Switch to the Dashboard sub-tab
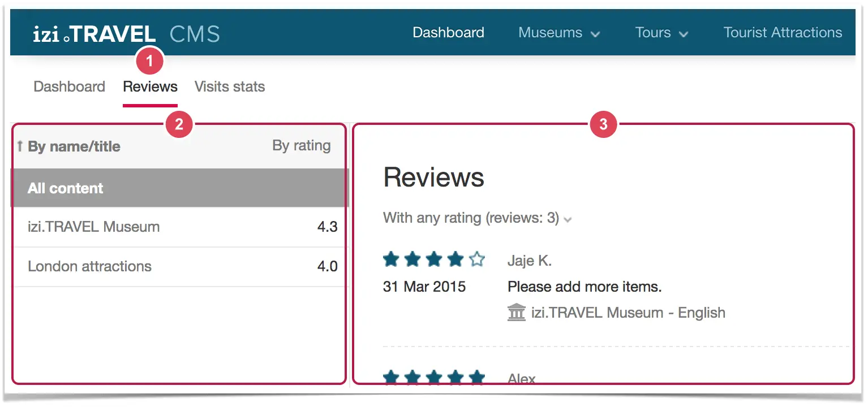This screenshot has width=868, height=407. pyautogui.click(x=70, y=86)
